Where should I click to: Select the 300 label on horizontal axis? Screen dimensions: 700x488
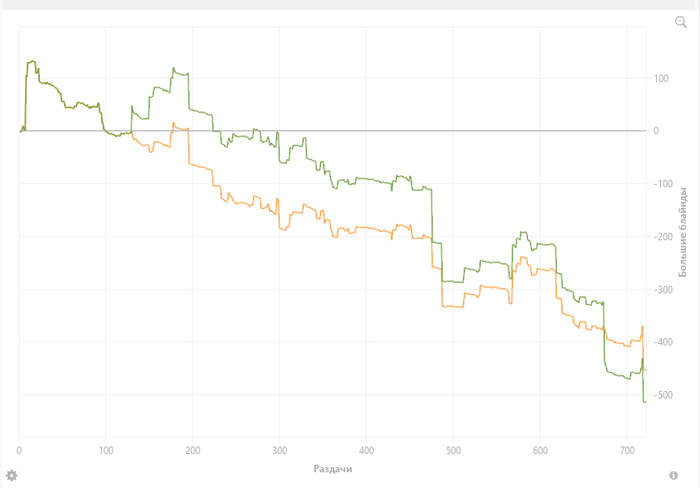click(x=280, y=450)
